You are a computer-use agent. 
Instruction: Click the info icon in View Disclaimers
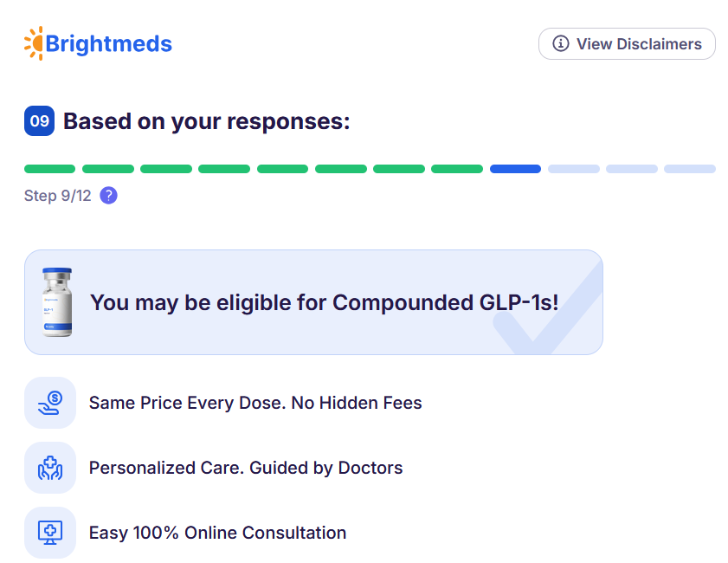tap(561, 44)
